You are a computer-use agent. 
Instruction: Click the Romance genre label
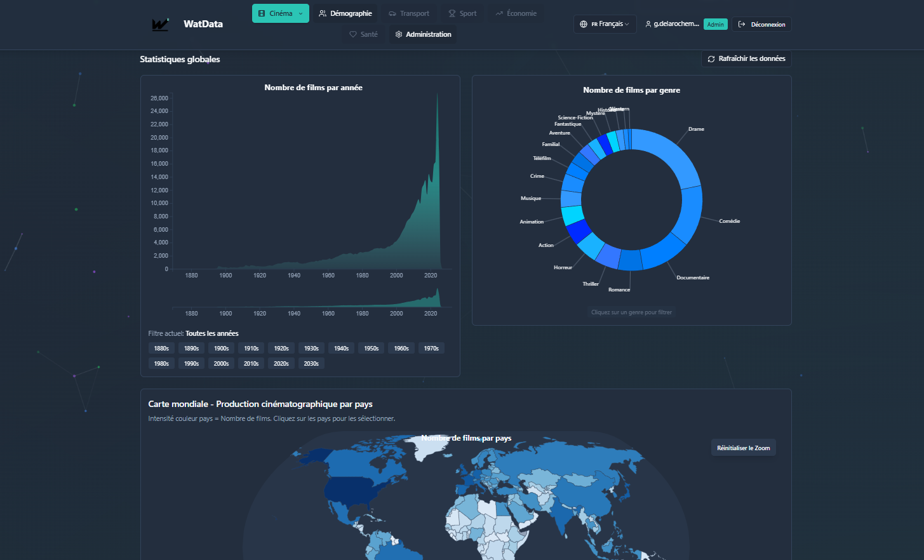click(619, 290)
